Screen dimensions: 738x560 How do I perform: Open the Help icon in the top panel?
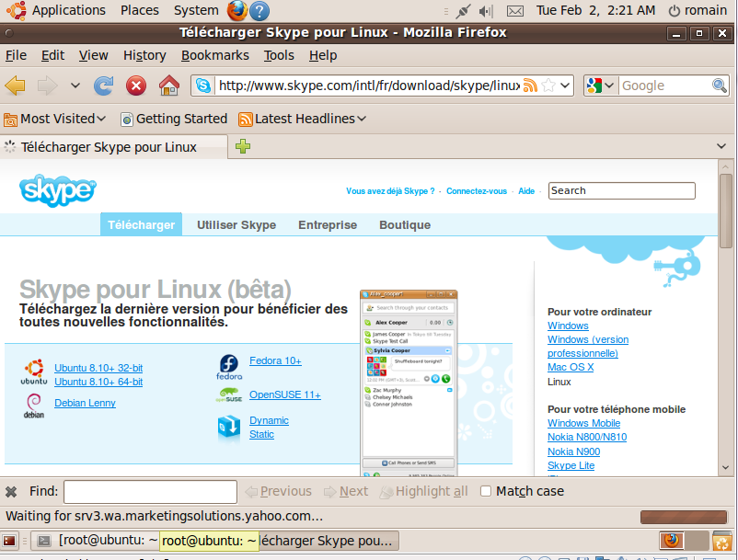pos(259,11)
